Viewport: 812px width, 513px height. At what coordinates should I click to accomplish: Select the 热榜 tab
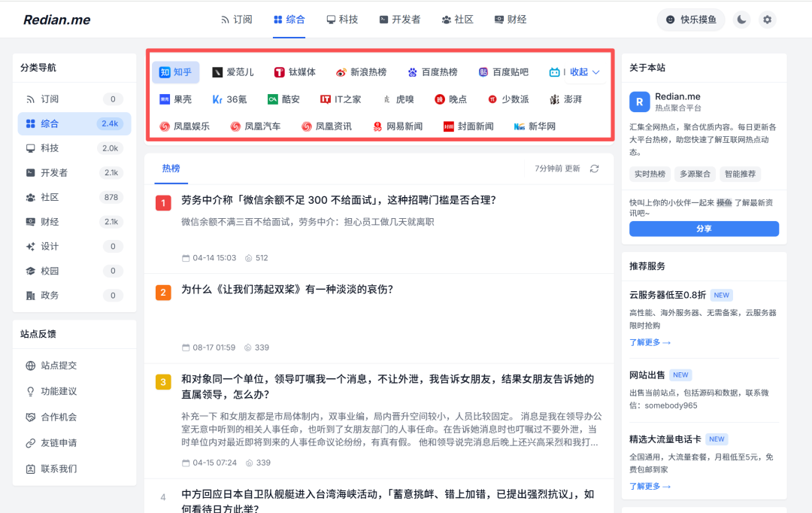(171, 168)
